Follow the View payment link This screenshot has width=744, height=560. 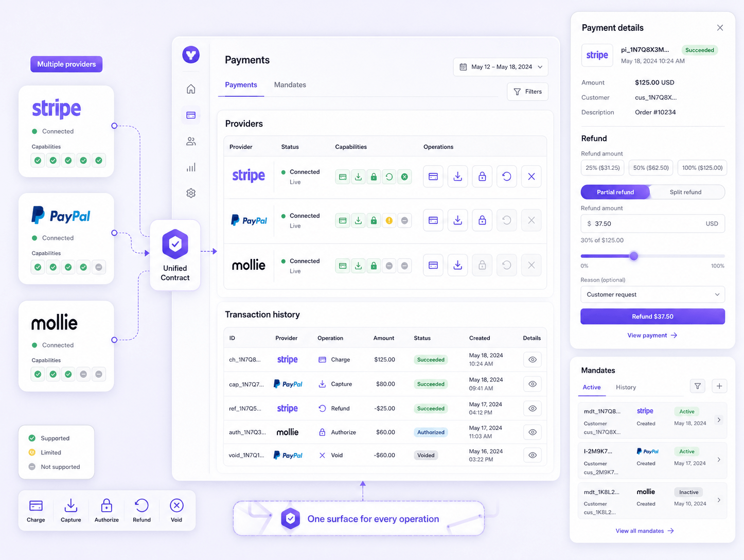tap(652, 336)
